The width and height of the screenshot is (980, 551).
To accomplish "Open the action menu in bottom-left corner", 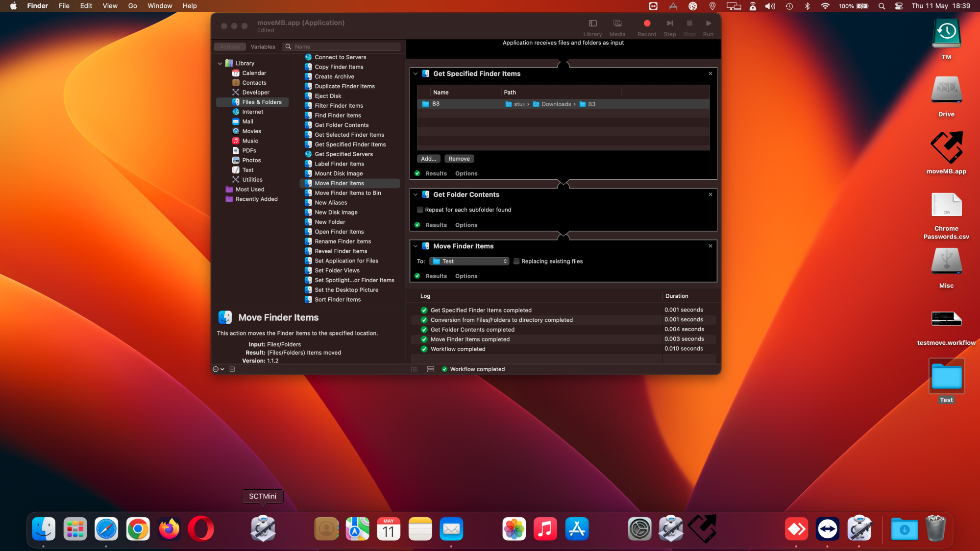I will point(218,369).
